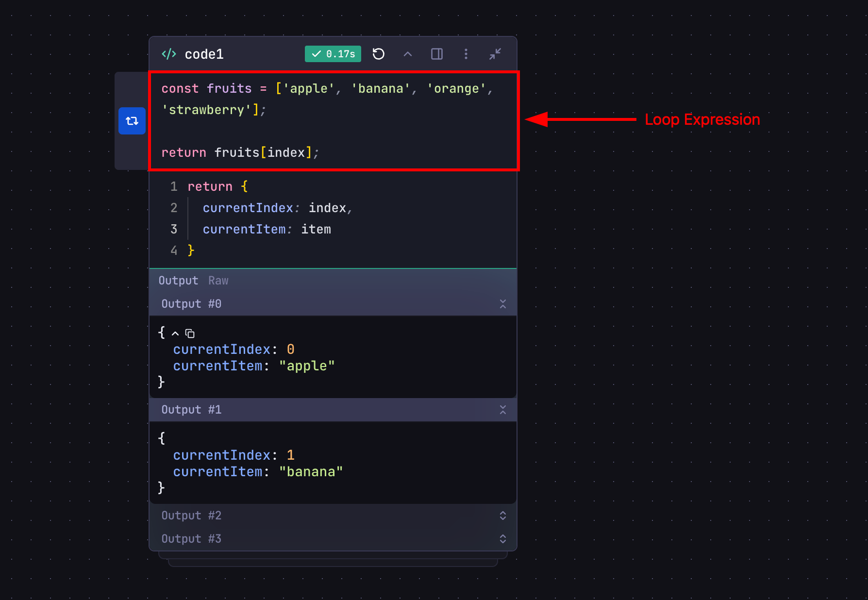Screen dimensions: 868x600
Task: Collapse Output #0 section
Action: coord(503,304)
